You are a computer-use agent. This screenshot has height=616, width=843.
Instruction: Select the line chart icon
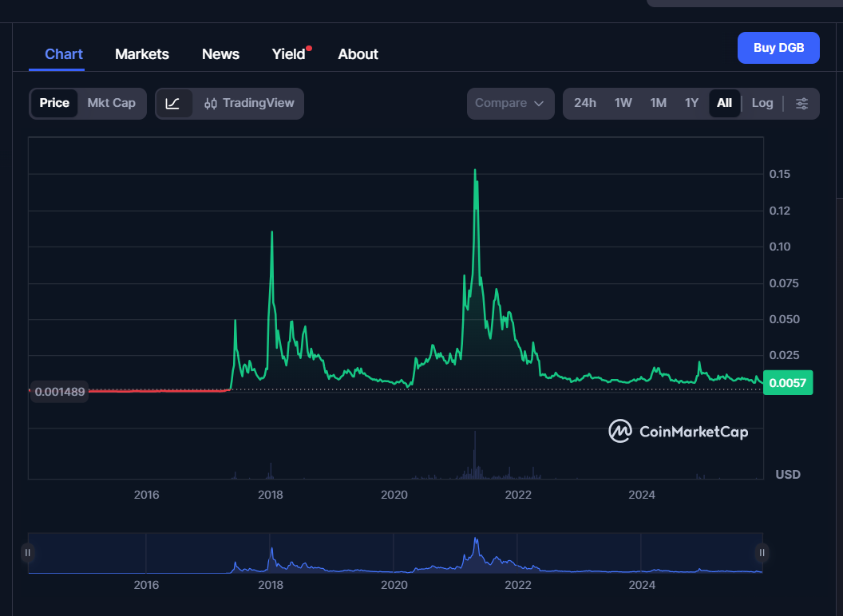(174, 103)
